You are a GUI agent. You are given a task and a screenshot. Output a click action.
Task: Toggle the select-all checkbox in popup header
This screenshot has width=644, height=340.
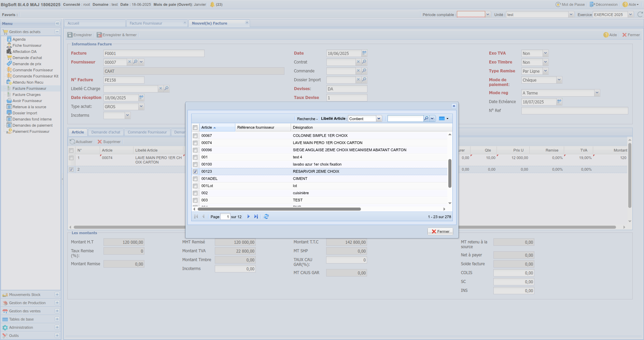[x=195, y=127]
